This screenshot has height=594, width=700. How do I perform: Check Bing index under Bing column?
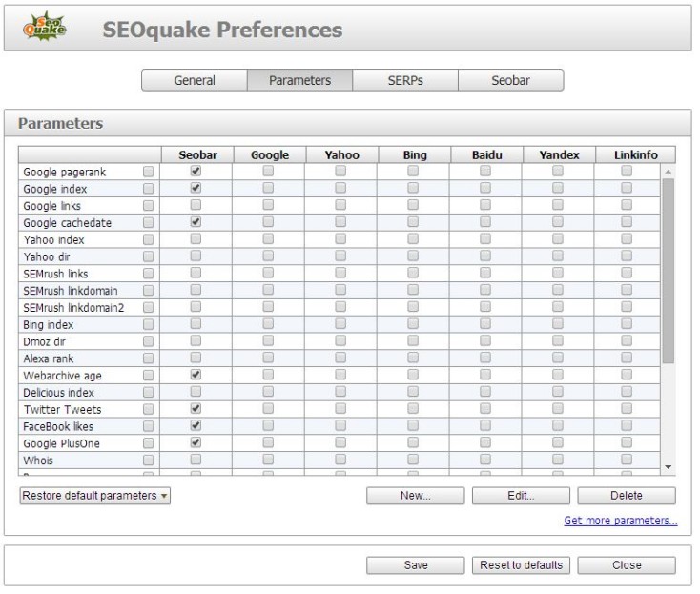pos(413,323)
